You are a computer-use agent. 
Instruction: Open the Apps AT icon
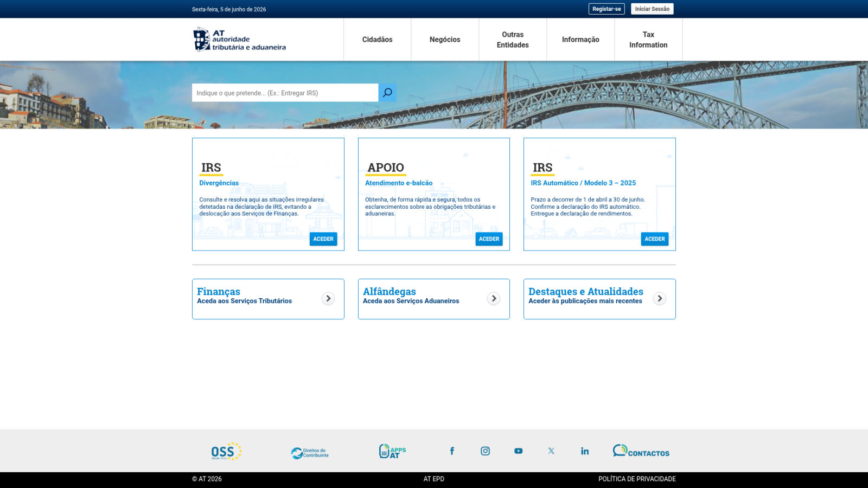pos(392,451)
